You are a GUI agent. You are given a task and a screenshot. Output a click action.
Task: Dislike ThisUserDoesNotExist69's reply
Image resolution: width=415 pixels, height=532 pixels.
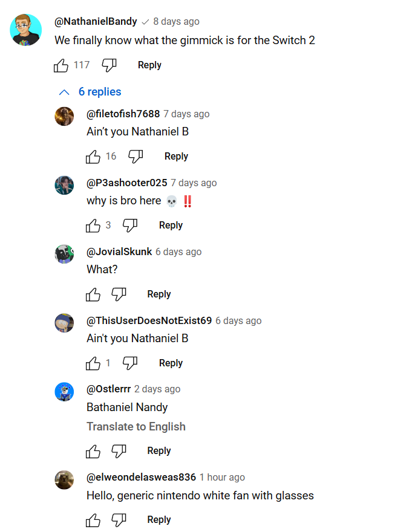tap(130, 363)
